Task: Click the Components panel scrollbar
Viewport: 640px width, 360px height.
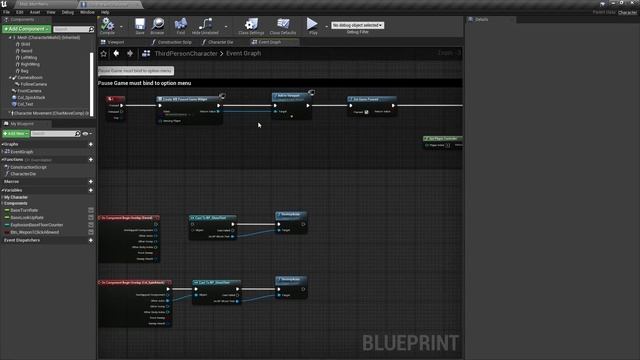Action: [x=92, y=84]
